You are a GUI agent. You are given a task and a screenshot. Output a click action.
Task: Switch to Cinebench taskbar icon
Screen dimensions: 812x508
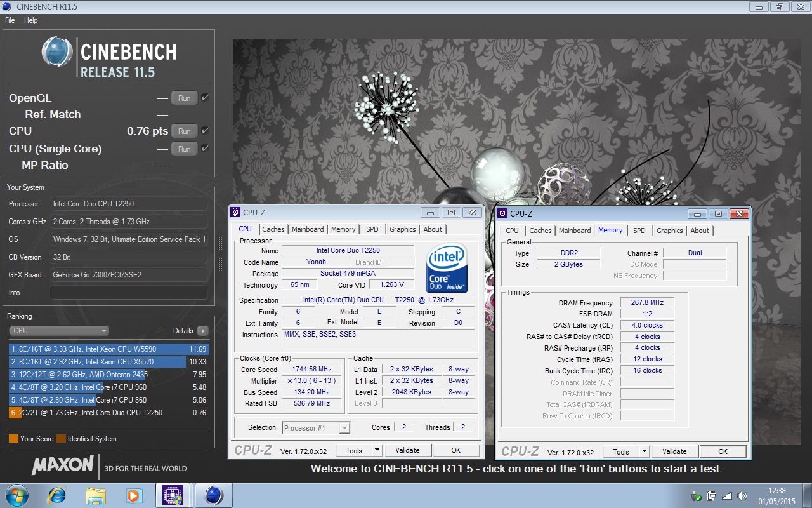click(213, 495)
